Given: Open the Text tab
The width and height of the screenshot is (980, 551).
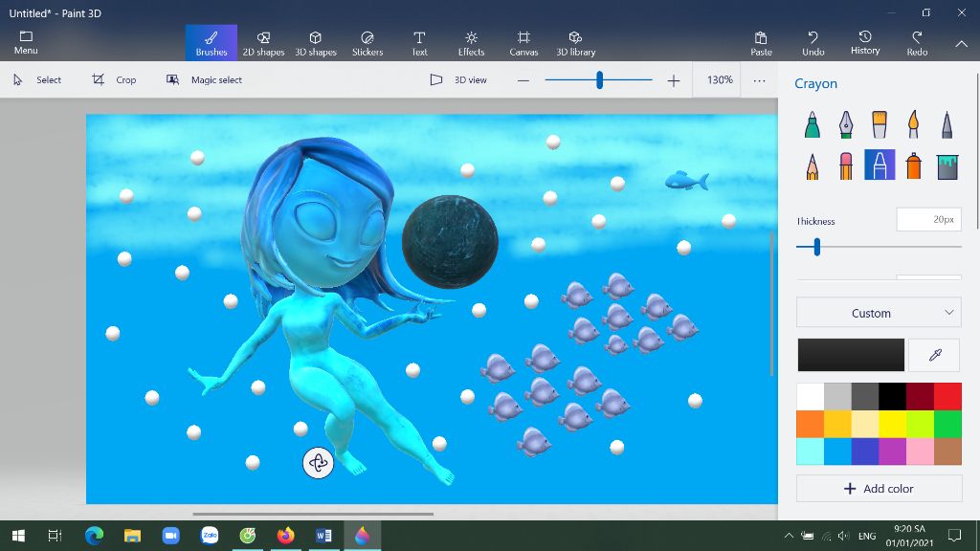Looking at the screenshot, I should click(x=419, y=43).
